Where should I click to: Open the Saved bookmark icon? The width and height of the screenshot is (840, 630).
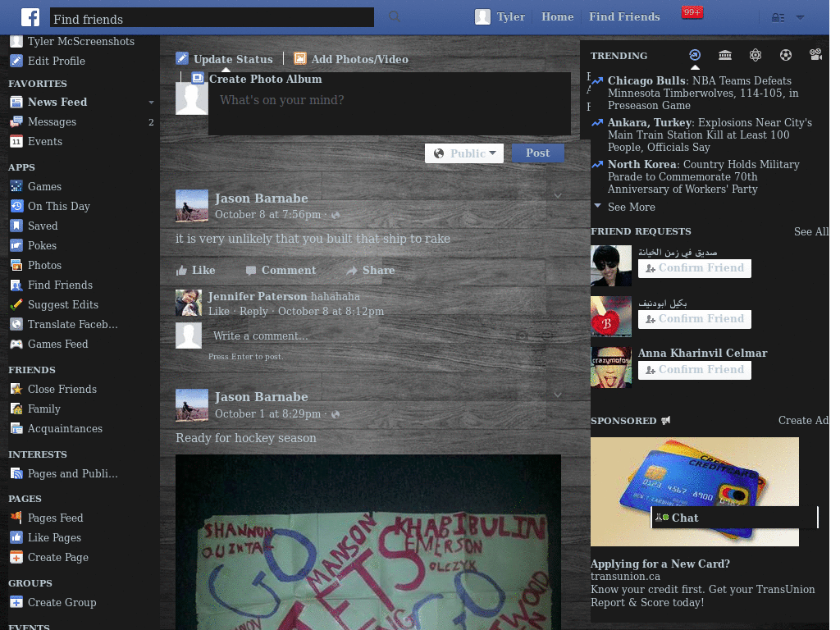tap(16, 226)
